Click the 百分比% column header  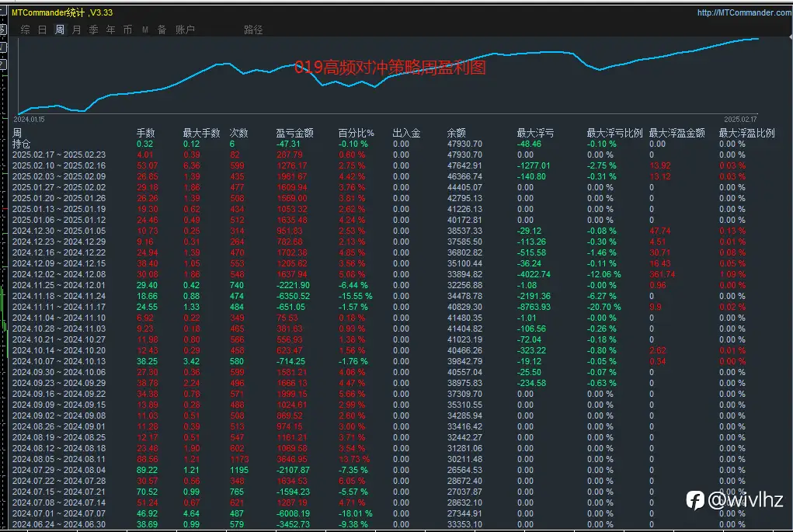tap(356, 133)
